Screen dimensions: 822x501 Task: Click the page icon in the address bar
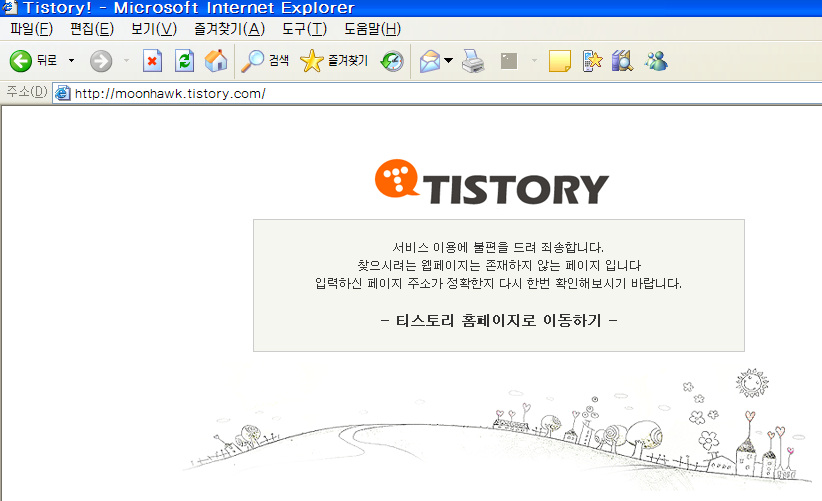point(63,93)
